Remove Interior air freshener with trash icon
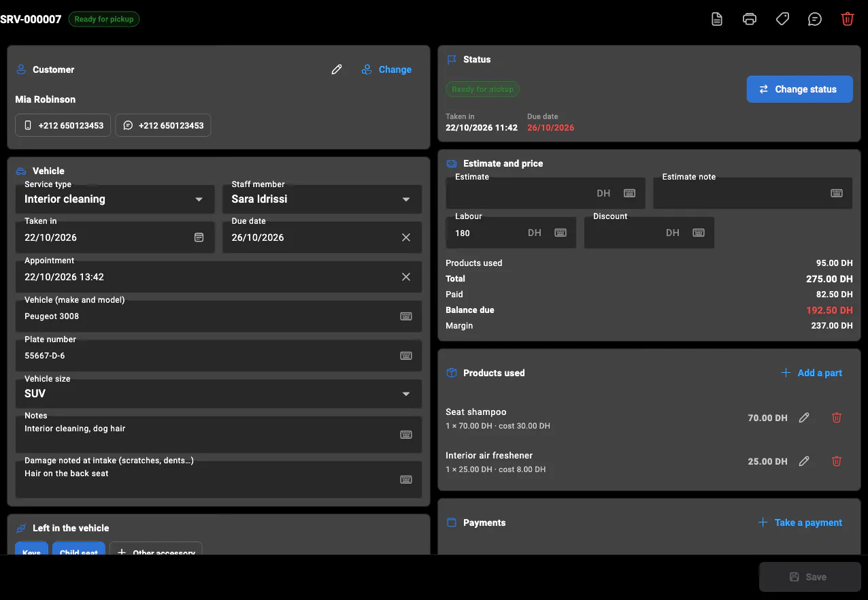The image size is (868, 600). 837,461
